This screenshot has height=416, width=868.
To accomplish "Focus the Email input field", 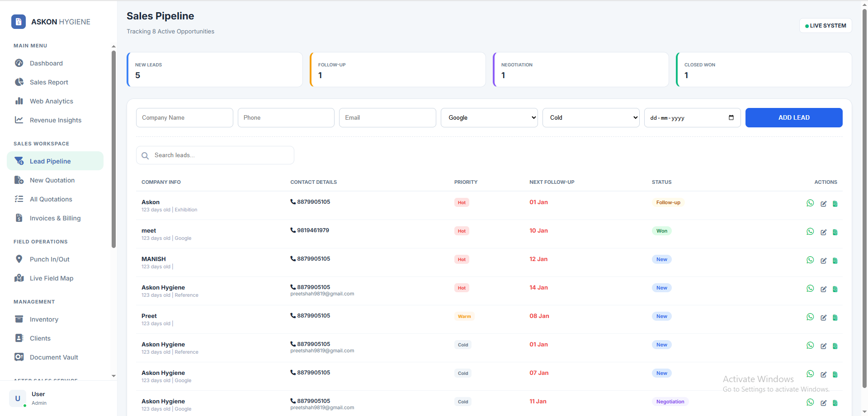I will [387, 117].
